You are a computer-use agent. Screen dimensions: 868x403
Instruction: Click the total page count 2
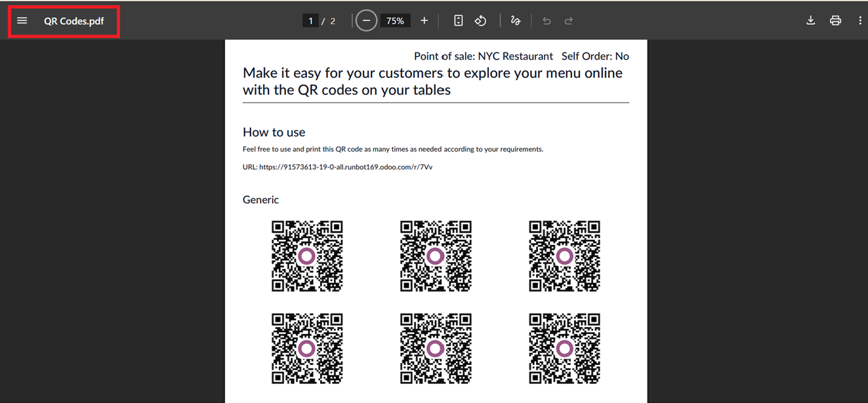click(x=333, y=21)
